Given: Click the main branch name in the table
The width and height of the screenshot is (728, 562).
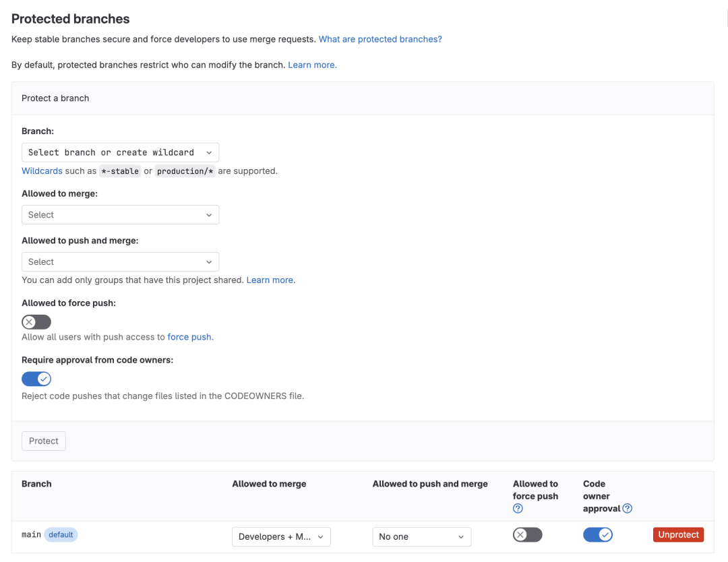Looking at the screenshot, I should point(31,534).
